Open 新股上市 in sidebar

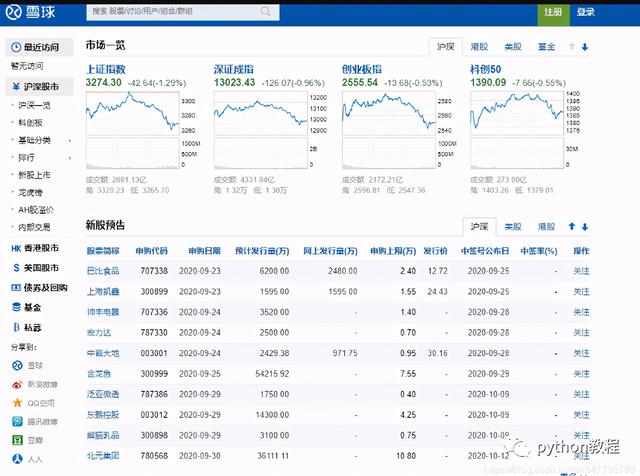coord(34,175)
